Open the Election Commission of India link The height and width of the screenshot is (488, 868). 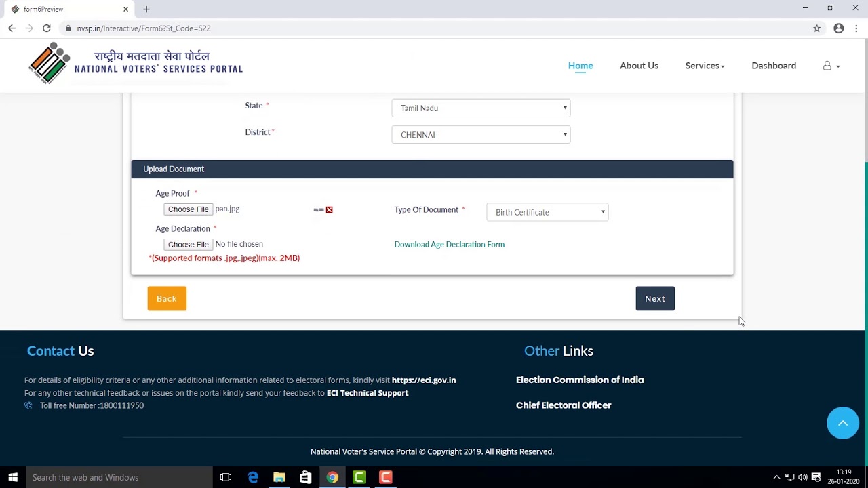[580, 380]
